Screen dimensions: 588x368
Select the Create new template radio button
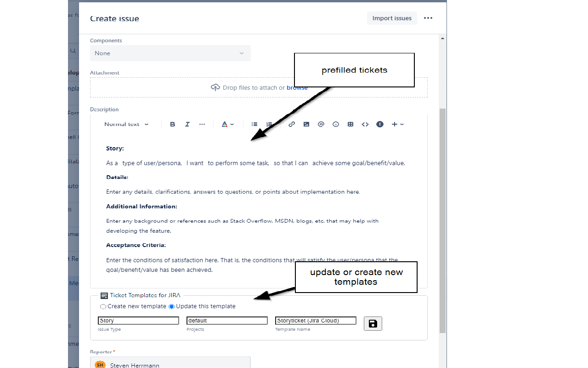(103, 306)
